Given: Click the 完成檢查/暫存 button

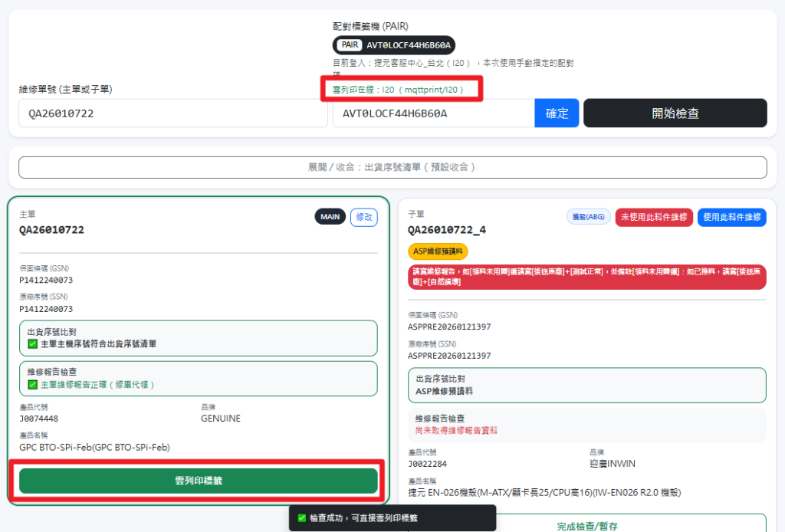Looking at the screenshot, I should pyautogui.click(x=586, y=526).
